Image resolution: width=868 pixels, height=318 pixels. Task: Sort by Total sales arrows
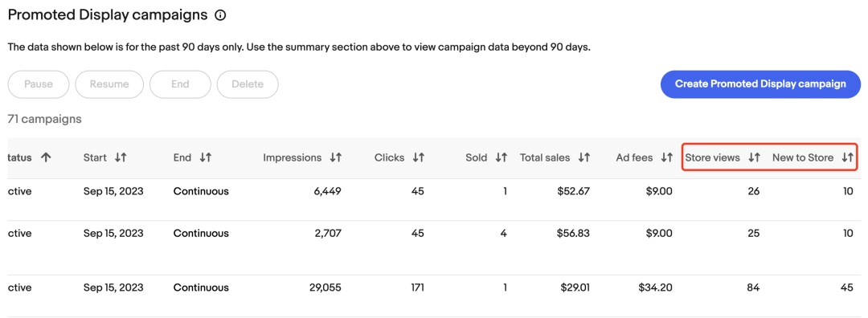(584, 157)
